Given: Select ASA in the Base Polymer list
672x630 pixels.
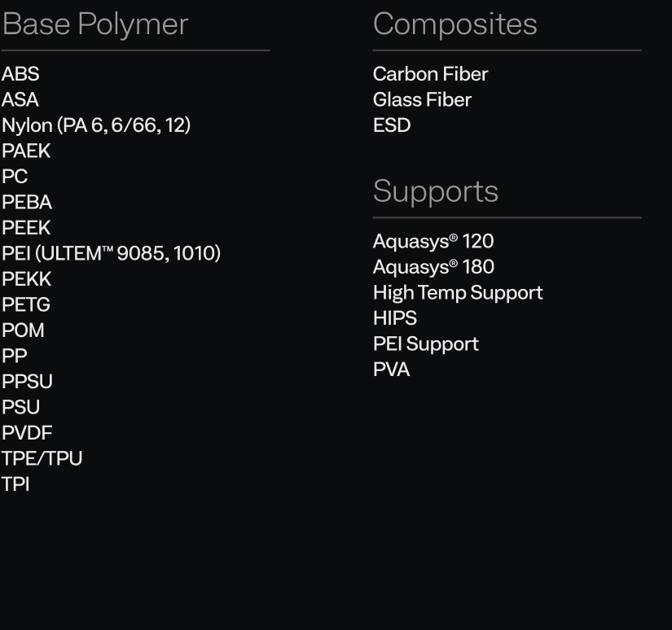Looking at the screenshot, I should tap(20, 100).
